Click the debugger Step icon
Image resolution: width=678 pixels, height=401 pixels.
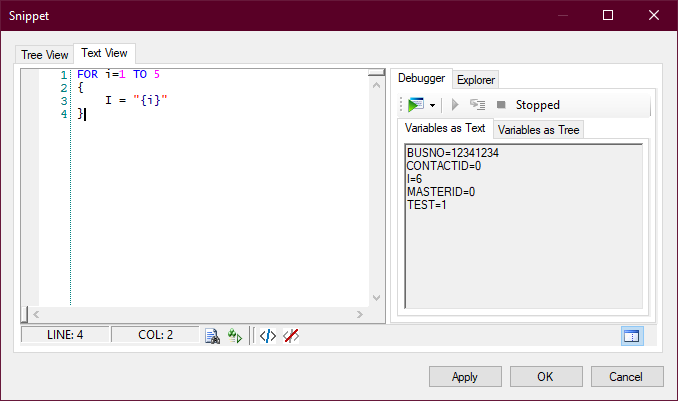pyautogui.click(x=477, y=105)
